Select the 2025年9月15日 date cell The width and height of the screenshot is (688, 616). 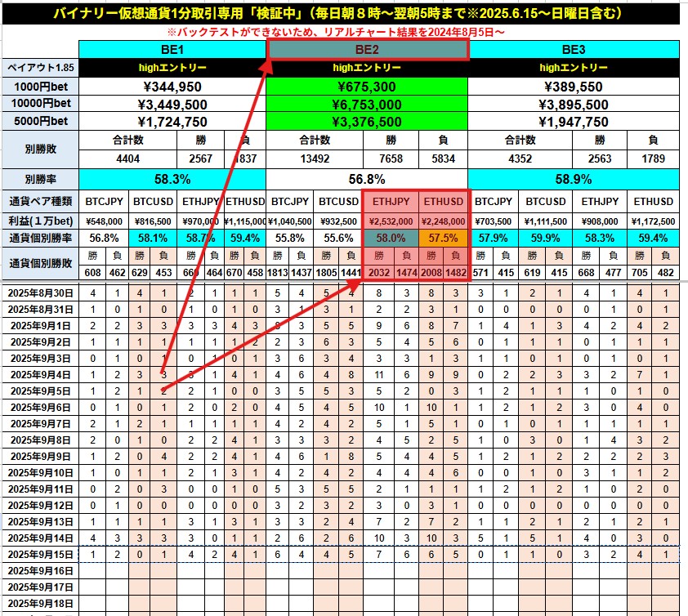pos(40,555)
